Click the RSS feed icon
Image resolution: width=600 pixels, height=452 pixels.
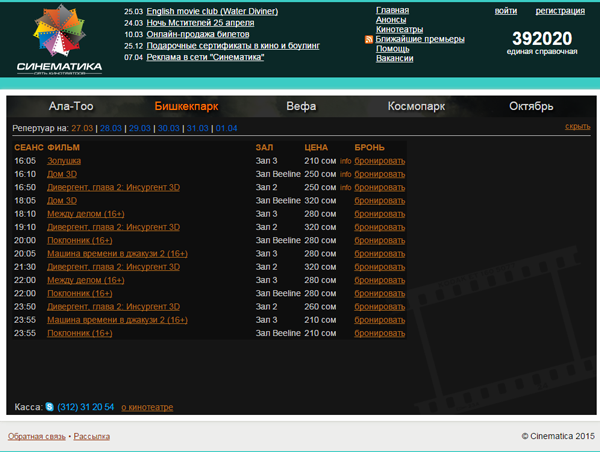tap(369, 39)
